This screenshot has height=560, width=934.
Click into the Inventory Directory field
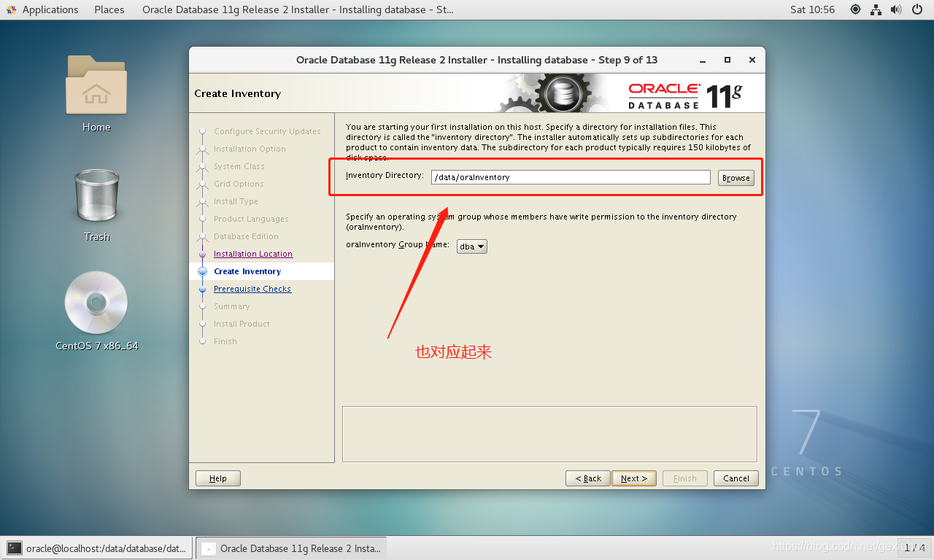[x=571, y=177]
